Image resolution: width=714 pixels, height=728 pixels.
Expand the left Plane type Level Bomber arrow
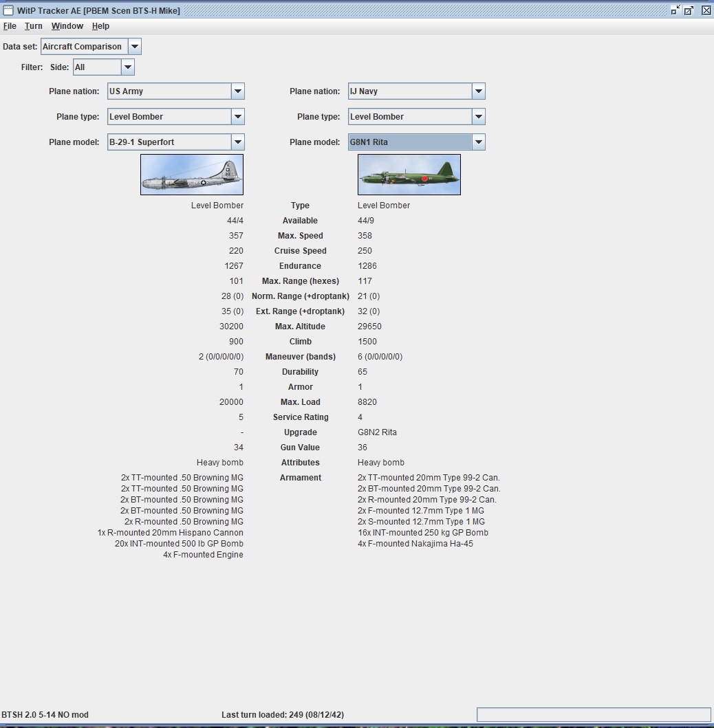coord(238,117)
